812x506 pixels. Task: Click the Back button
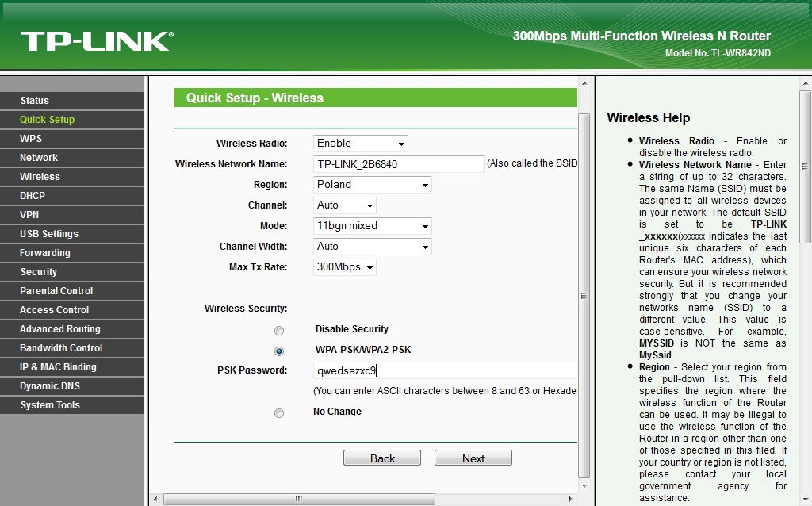(382, 458)
